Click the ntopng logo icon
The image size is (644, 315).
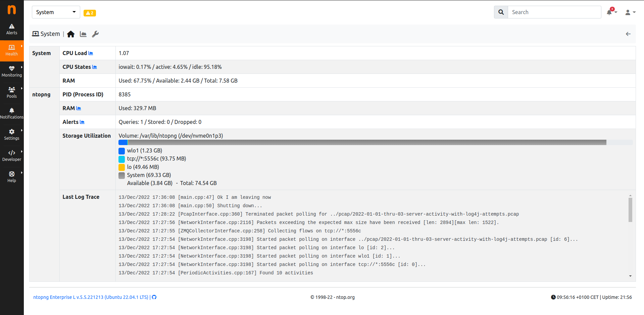coord(12,10)
